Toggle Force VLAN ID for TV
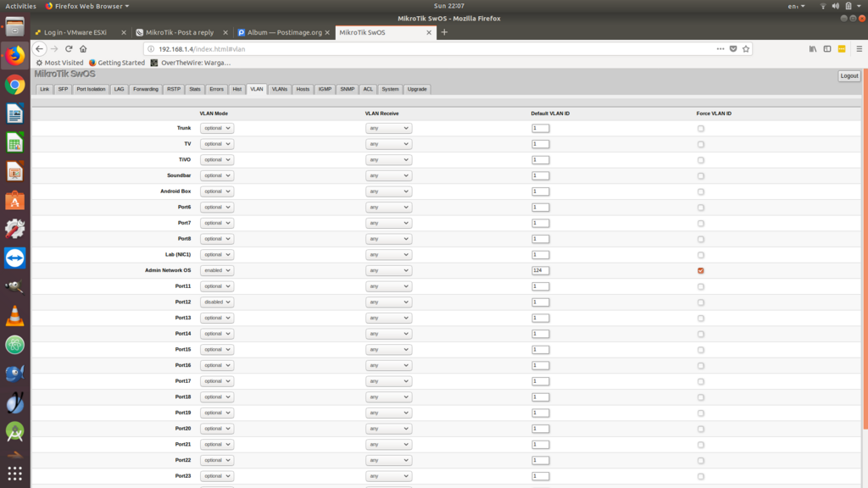Image resolution: width=868 pixels, height=488 pixels. pos(701,144)
